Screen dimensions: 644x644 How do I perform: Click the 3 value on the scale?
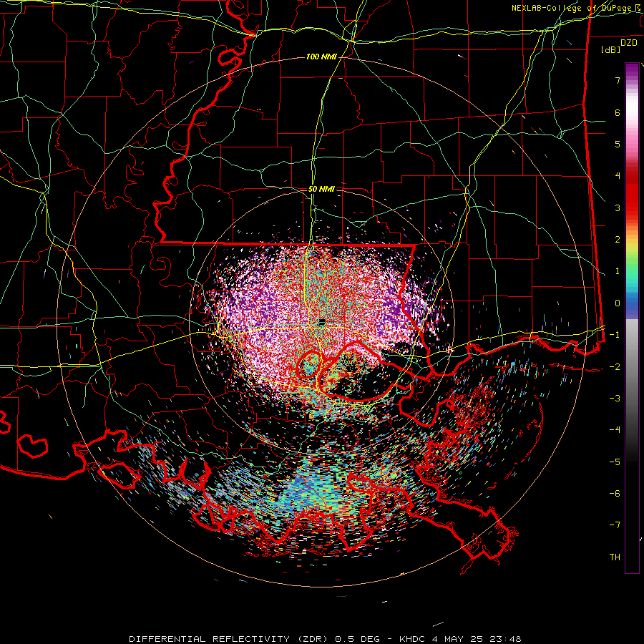[x=618, y=208]
